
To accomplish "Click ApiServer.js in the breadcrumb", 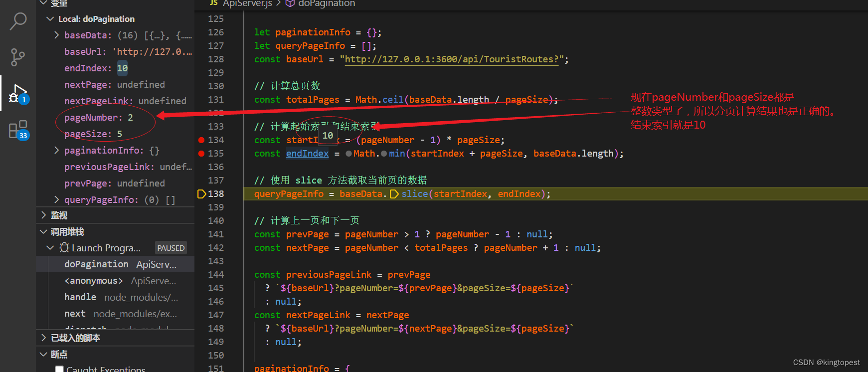I will (x=247, y=3).
